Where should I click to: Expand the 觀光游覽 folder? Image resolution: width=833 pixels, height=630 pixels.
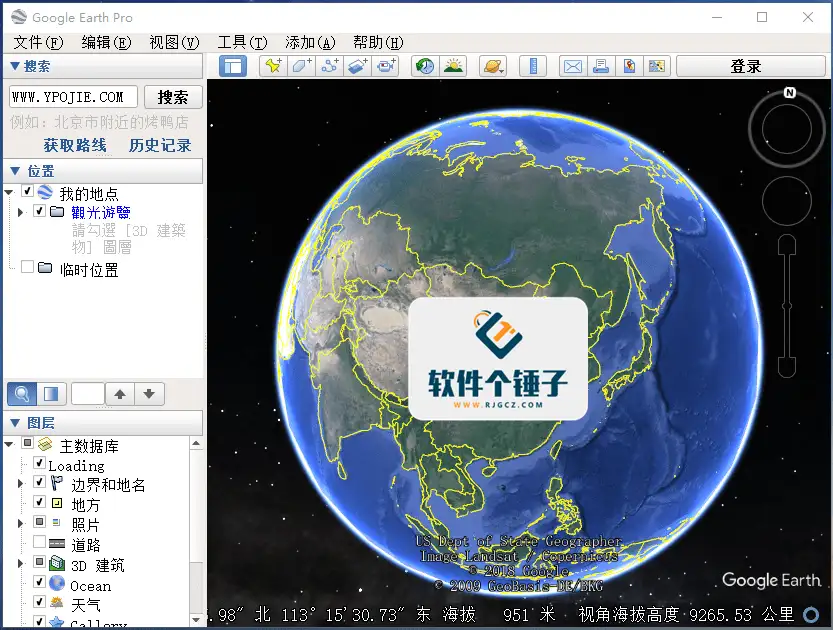tap(20, 212)
